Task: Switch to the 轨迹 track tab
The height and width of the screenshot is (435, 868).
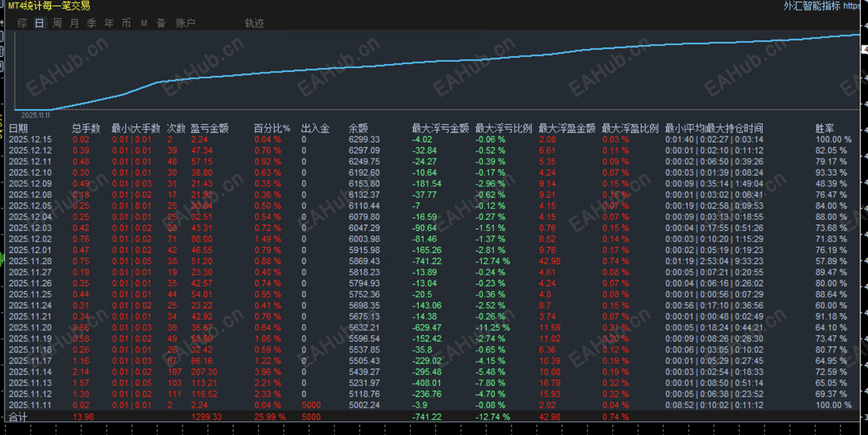Action: (x=254, y=23)
